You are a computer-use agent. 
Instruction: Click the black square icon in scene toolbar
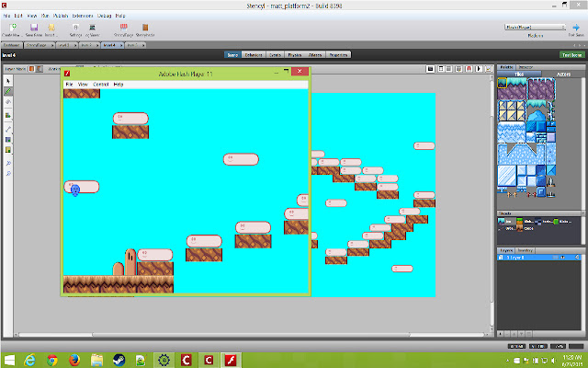point(430,69)
